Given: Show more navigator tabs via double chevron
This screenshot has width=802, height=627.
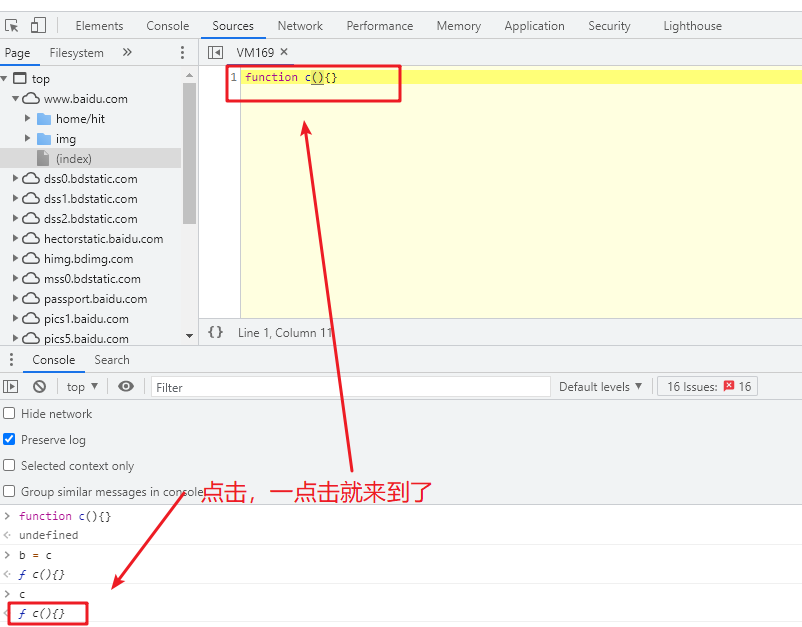Looking at the screenshot, I should pyautogui.click(x=127, y=52).
